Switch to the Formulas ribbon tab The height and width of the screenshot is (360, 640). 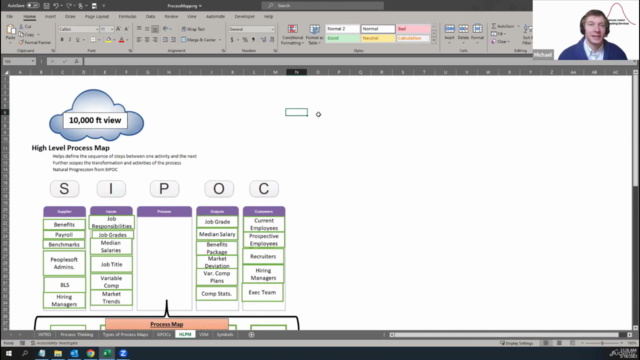pyautogui.click(x=127, y=17)
